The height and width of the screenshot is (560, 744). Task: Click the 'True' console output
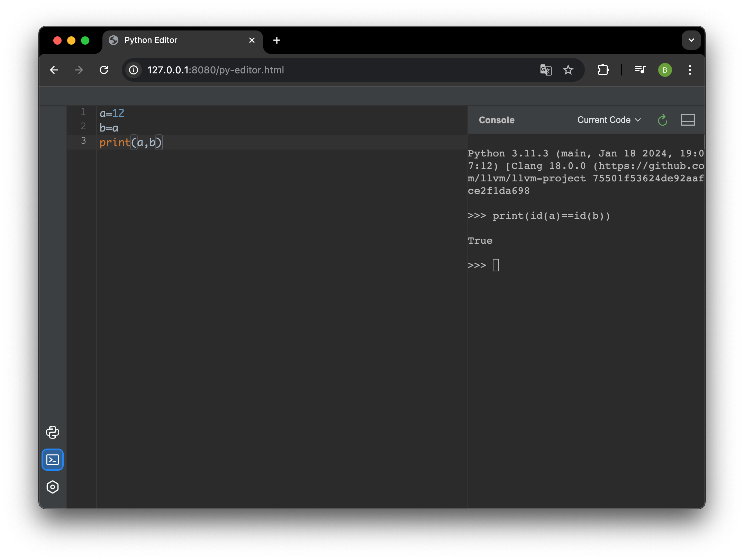click(x=480, y=241)
